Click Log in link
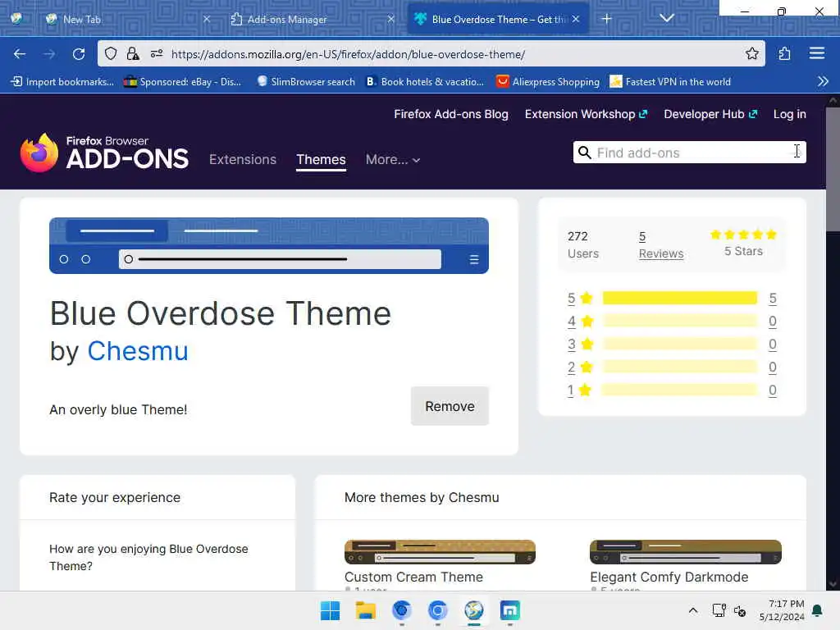The image size is (840, 630). [790, 114]
